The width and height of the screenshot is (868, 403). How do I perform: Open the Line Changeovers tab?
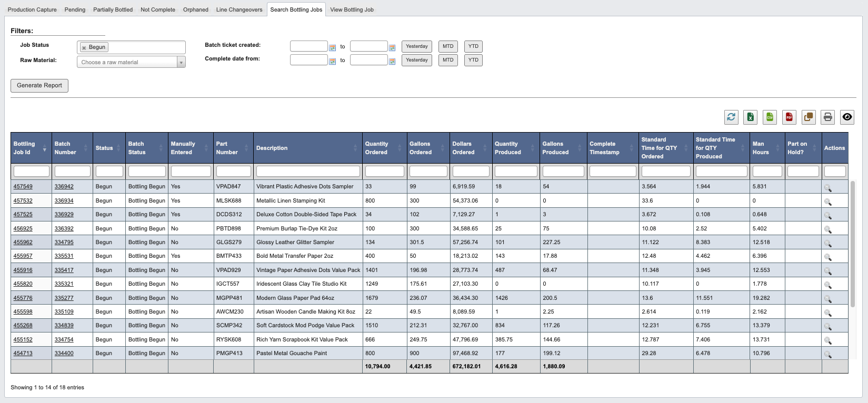(x=239, y=9)
